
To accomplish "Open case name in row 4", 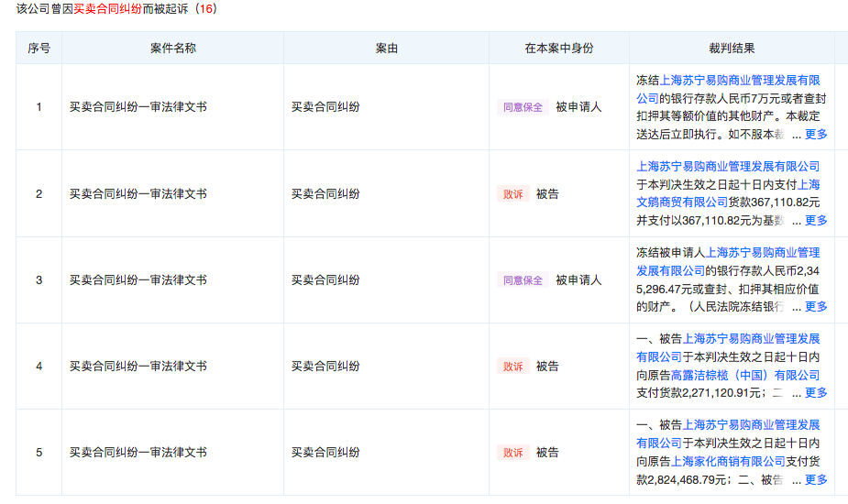I will pos(138,367).
